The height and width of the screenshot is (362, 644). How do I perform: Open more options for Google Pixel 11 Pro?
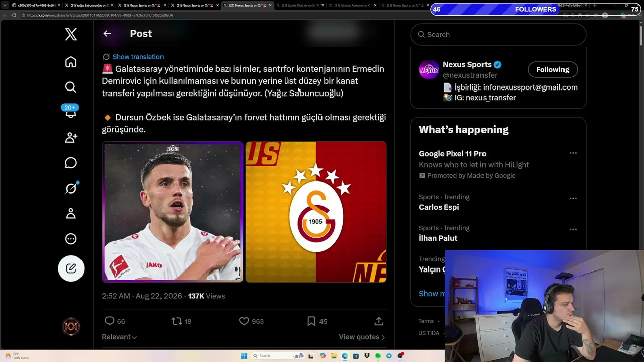(x=573, y=153)
